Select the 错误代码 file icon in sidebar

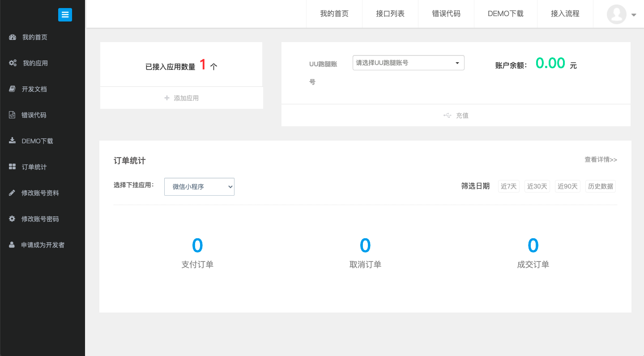pyautogui.click(x=12, y=115)
